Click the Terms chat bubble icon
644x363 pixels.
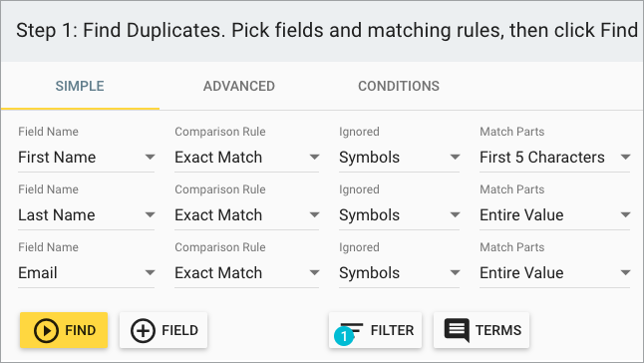(457, 330)
